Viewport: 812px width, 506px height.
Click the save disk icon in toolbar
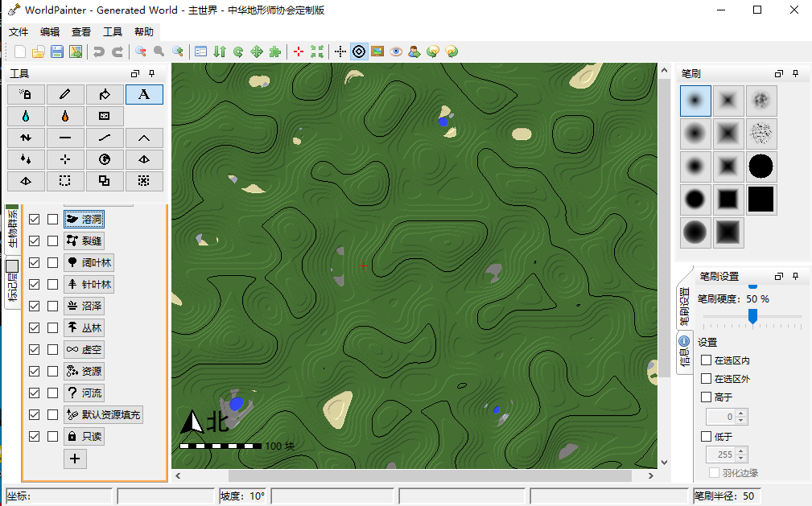pos(57,51)
